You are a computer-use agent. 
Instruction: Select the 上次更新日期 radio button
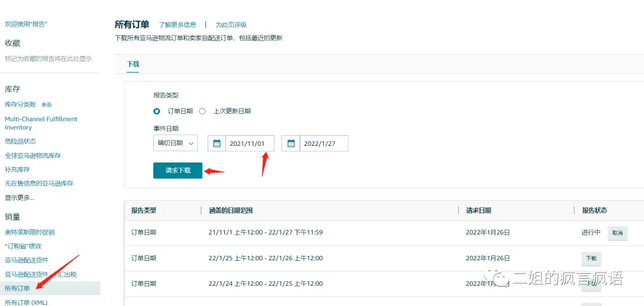click(x=202, y=111)
